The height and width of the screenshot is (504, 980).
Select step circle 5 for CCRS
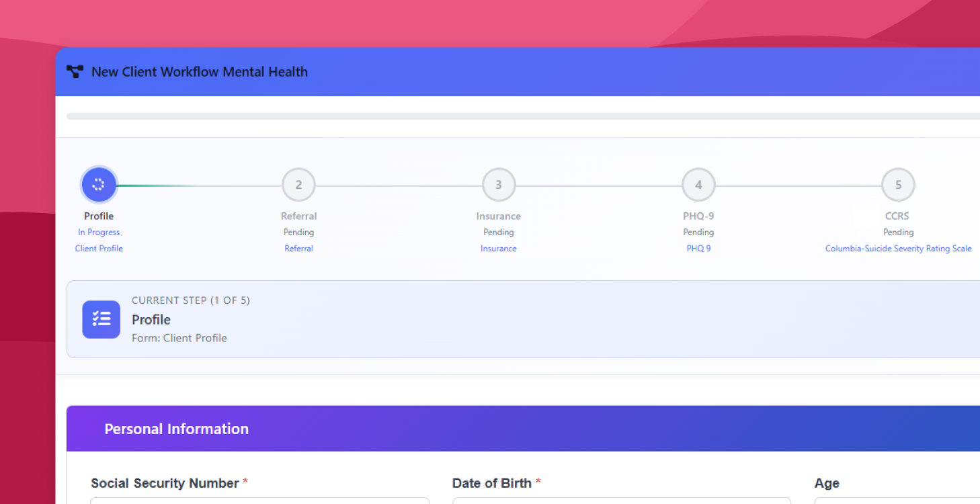898,184
